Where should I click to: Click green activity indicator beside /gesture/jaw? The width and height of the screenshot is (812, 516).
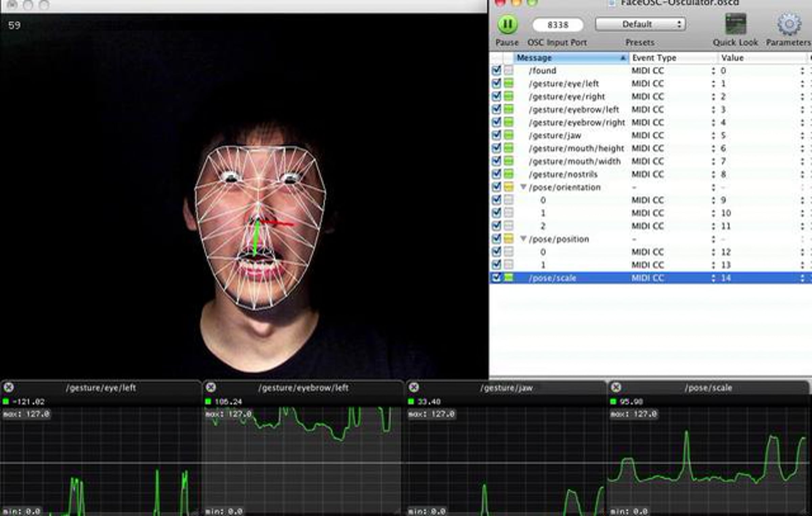(x=509, y=135)
